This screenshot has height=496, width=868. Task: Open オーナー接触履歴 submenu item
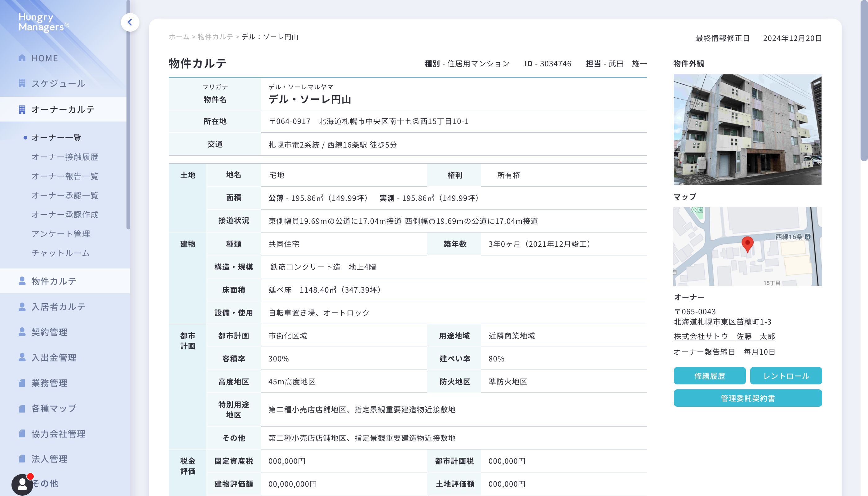(x=65, y=157)
